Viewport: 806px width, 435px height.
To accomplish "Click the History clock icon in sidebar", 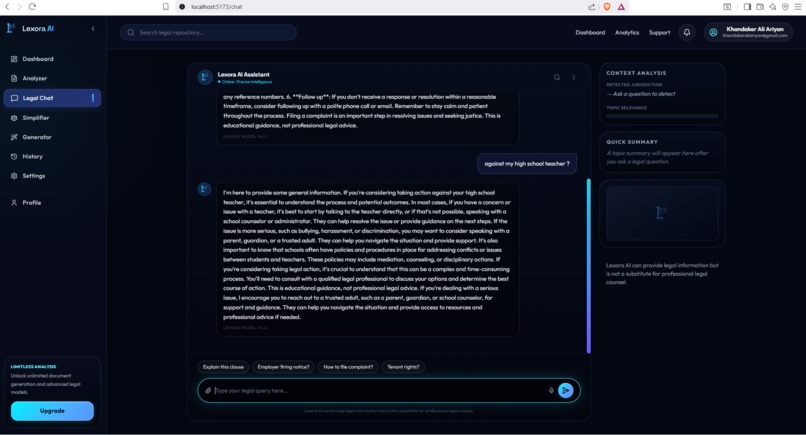I will coord(14,157).
